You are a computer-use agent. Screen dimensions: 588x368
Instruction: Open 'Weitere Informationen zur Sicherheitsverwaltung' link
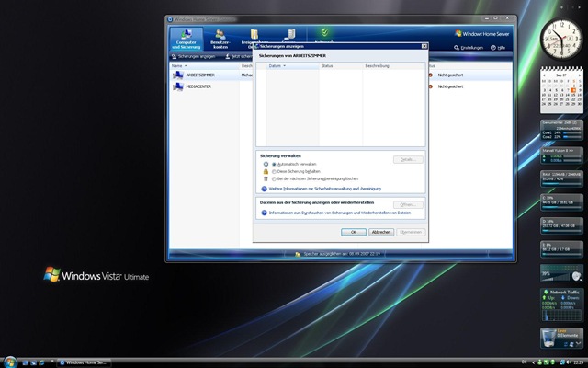point(325,189)
